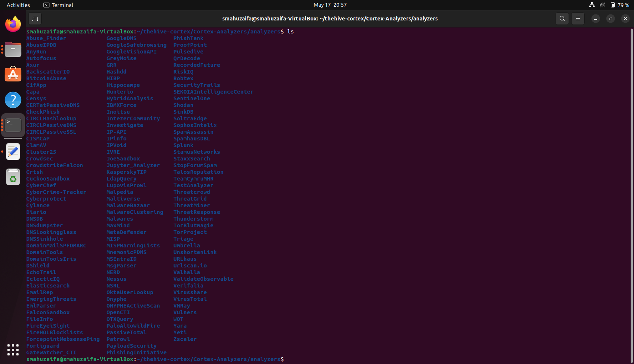Click the network status icon
The image size is (634, 364).
click(x=592, y=5)
